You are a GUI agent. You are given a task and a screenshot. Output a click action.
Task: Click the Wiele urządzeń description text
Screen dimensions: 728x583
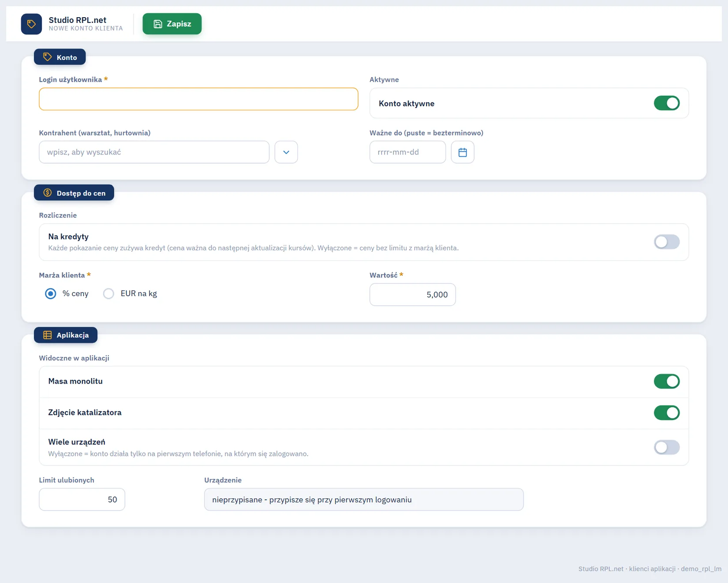coord(178,454)
